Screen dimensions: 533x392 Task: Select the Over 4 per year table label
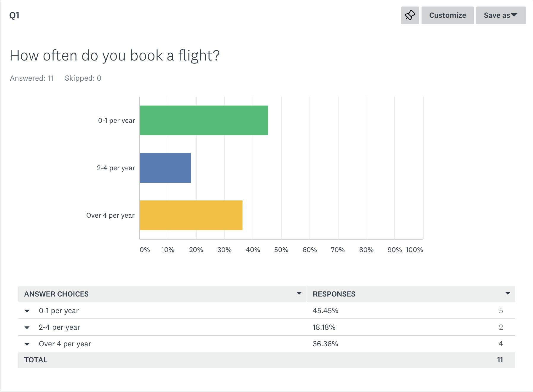point(65,344)
